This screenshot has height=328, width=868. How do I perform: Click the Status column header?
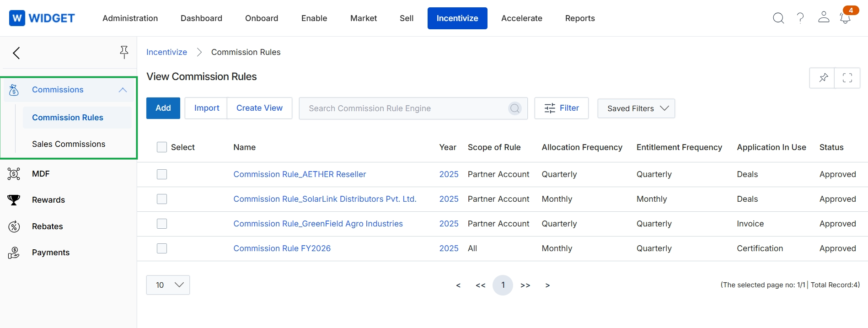(831, 147)
